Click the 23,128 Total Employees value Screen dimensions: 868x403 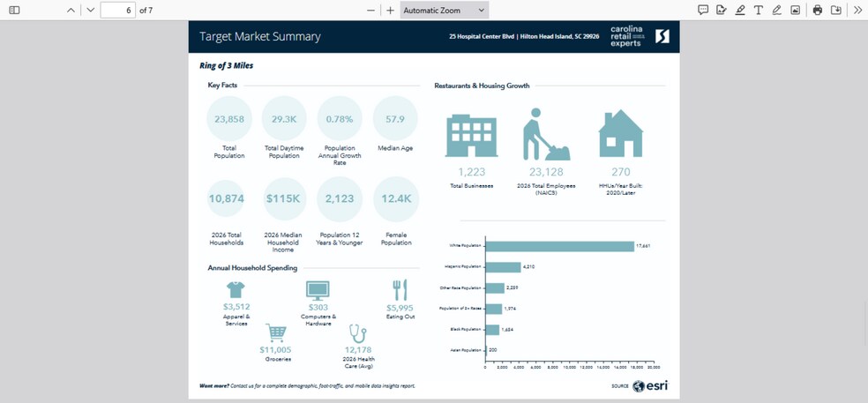point(546,172)
